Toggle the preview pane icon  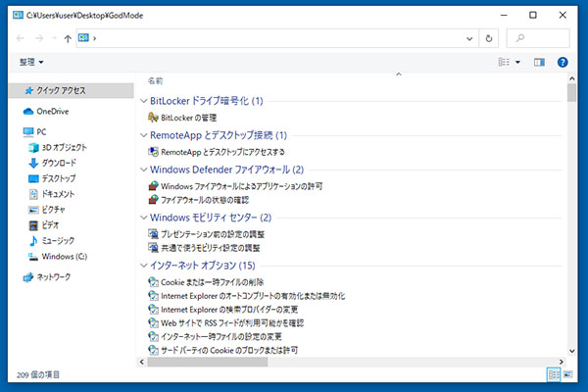539,62
